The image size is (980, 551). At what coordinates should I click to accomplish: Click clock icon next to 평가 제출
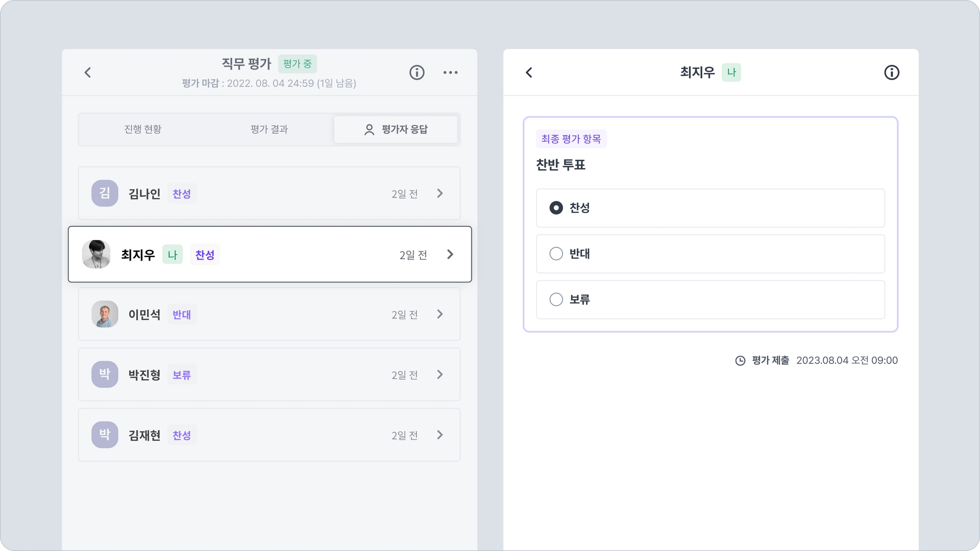[740, 360]
